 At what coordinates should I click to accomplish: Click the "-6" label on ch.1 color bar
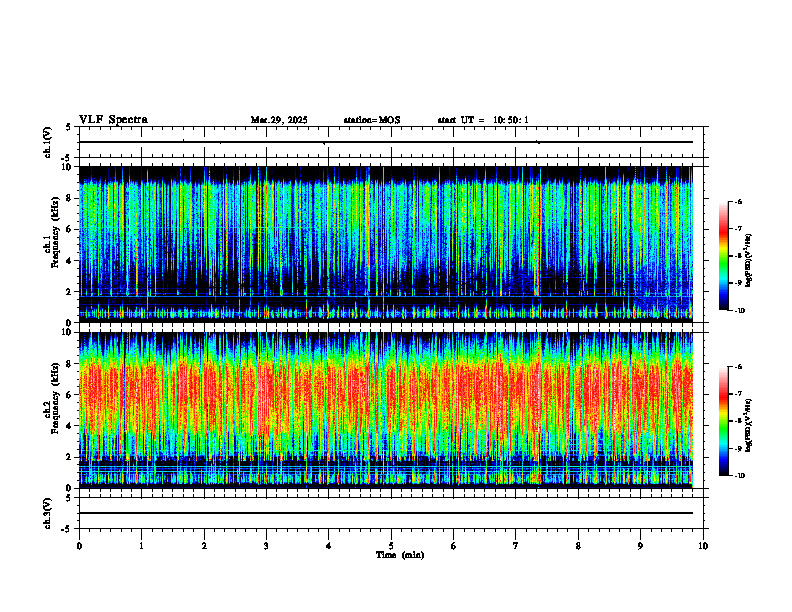click(737, 201)
